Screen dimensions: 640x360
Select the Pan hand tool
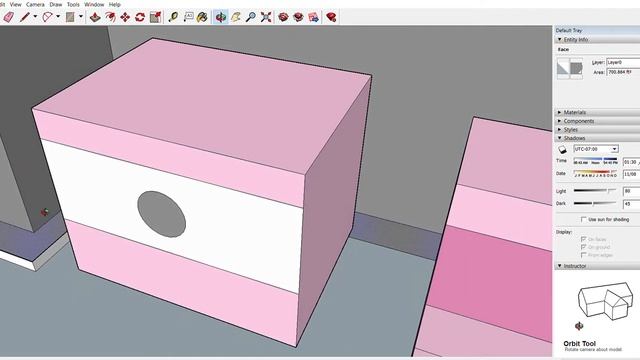click(236, 17)
